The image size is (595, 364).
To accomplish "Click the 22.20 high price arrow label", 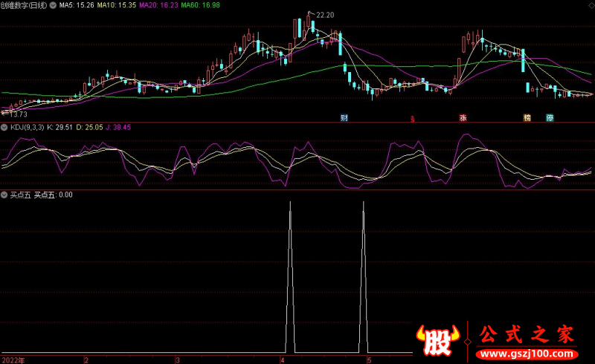I will (324, 15).
